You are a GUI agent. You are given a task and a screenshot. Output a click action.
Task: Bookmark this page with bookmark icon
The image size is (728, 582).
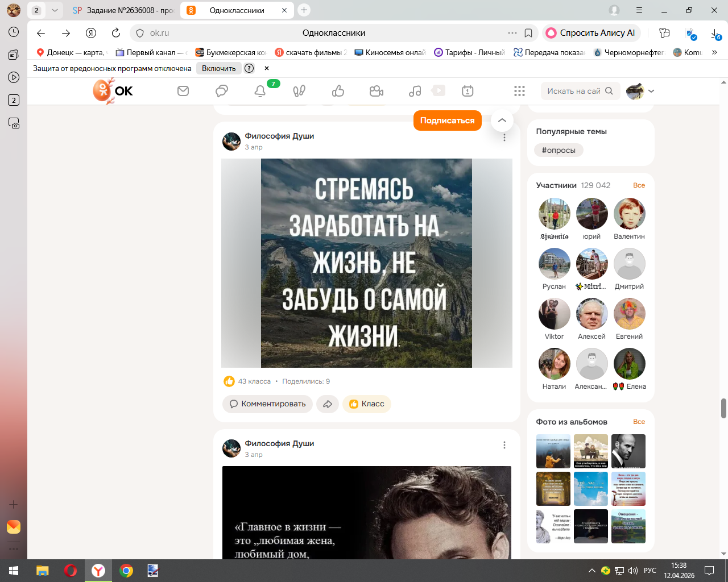528,33
